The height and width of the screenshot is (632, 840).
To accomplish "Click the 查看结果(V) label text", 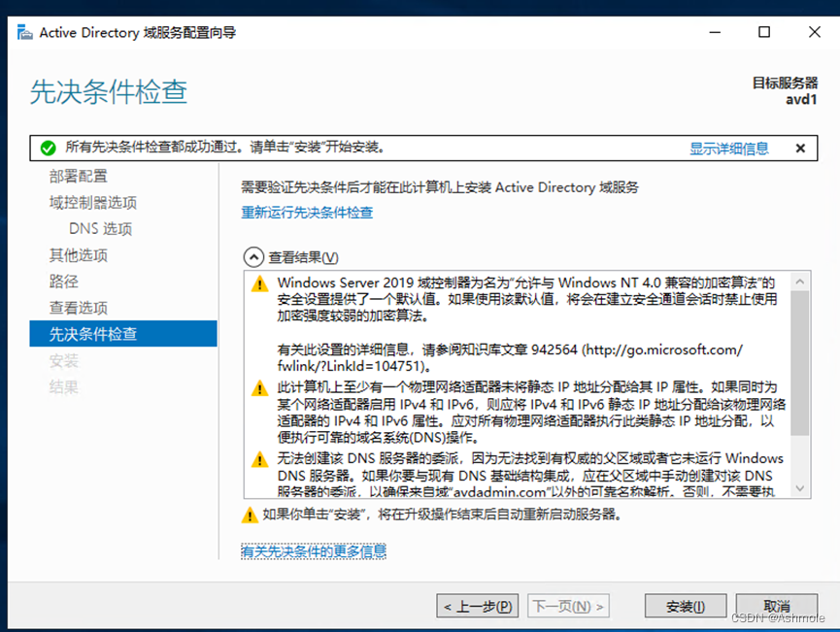I will [x=303, y=257].
